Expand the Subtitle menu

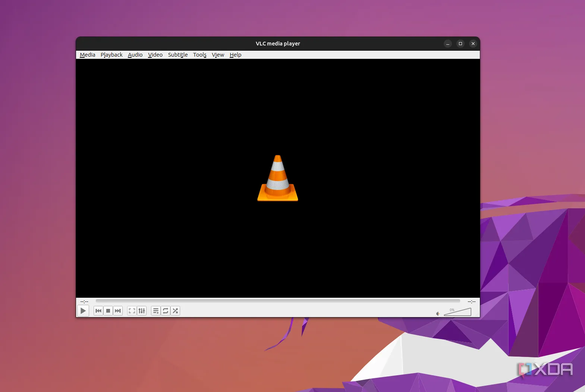coord(178,55)
